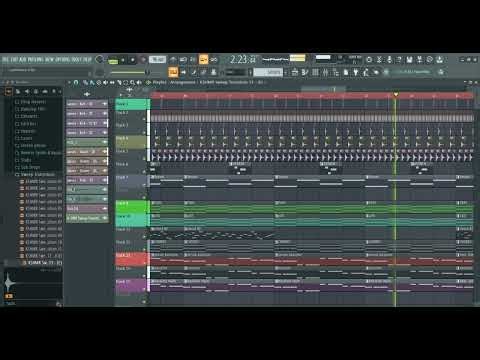Image resolution: width=480 pixels, height=360 pixels.
Task: Select the playlist Playback speaker tool
Action: click(x=139, y=82)
